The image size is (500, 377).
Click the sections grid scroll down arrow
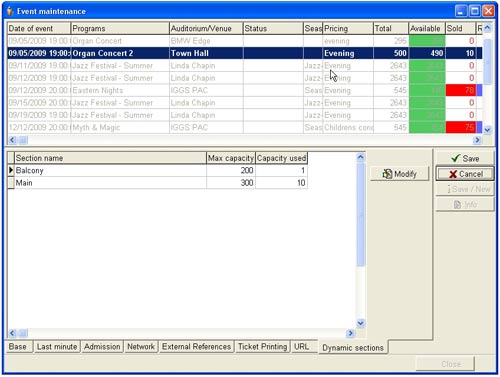pos(360,323)
